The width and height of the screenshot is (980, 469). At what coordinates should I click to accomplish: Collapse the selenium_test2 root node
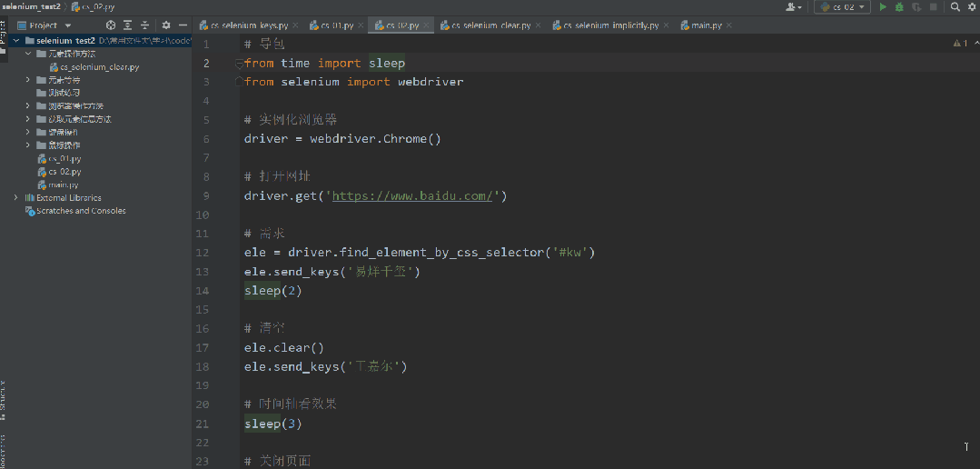[16, 41]
